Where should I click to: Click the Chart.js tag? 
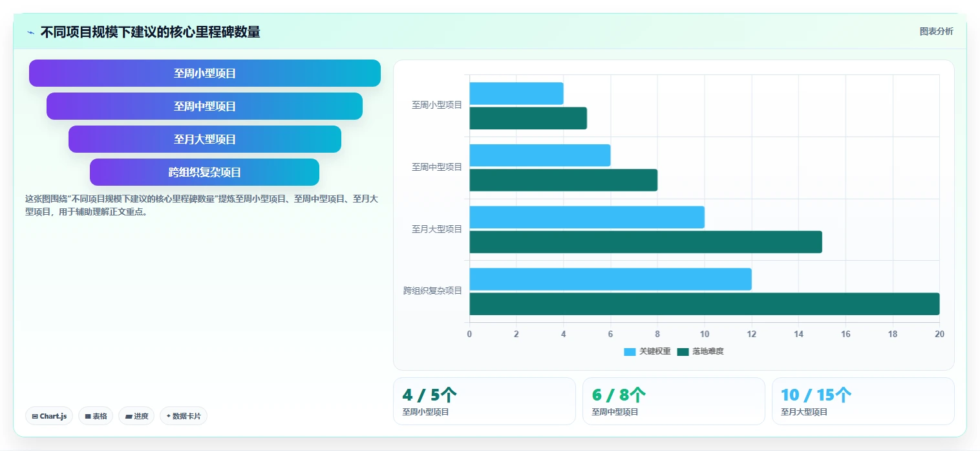tap(49, 416)
